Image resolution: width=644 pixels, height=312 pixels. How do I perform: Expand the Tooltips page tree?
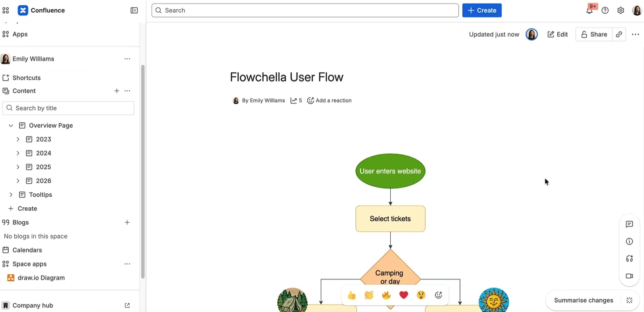pos(11,195)
